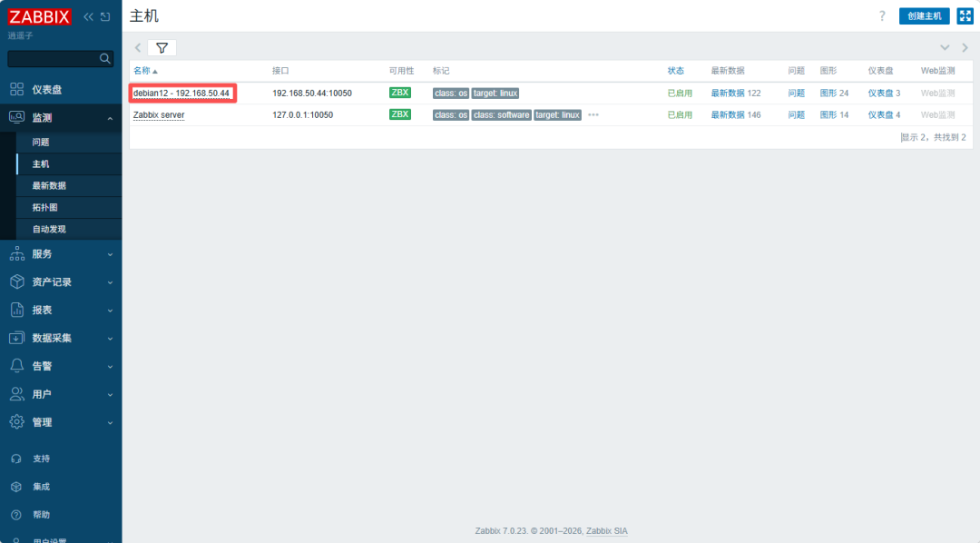Expand the 资产记录 inventory section
The width and height of the screenshot is (980, 543).
(61, 282)
